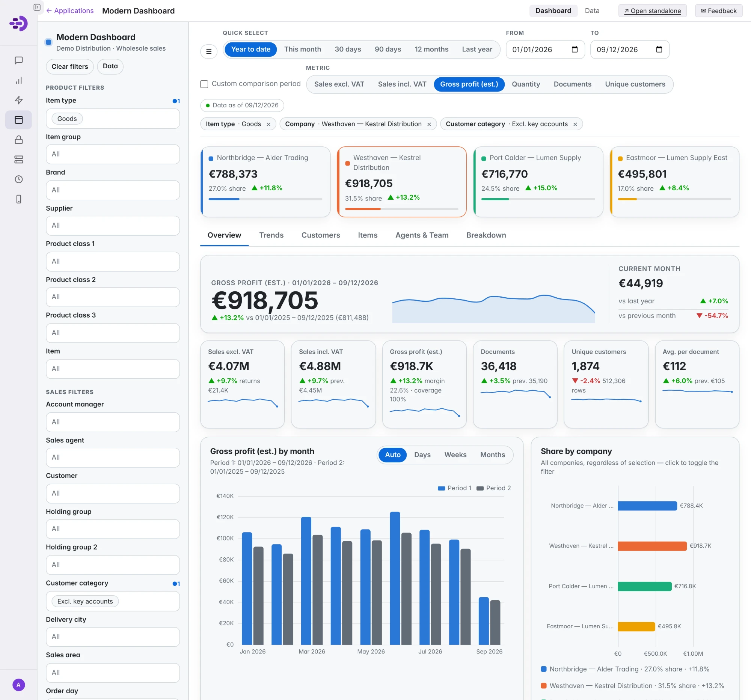Open the TO date calendar picker icon
Image resolution: width=751 pixels, height=700 pixels.
659,50
